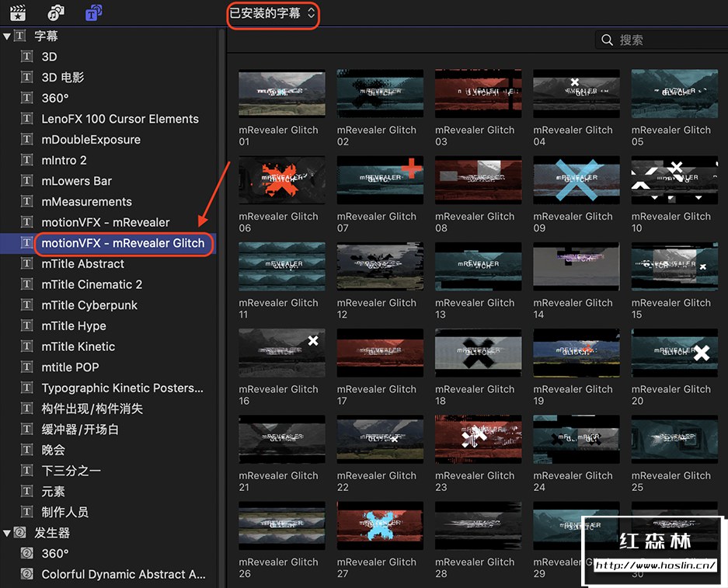Select the mRevealer Glitch 18 thumbnail
Screen dimensions: 728x588
tap(479, 353)
